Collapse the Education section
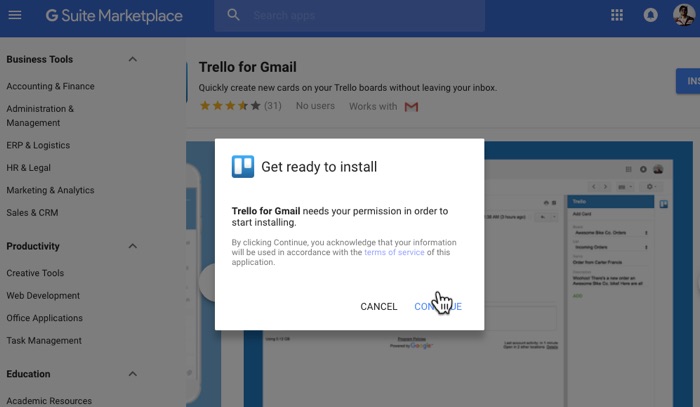The width and height of the screenshot is (700, 407). (133, 374)
